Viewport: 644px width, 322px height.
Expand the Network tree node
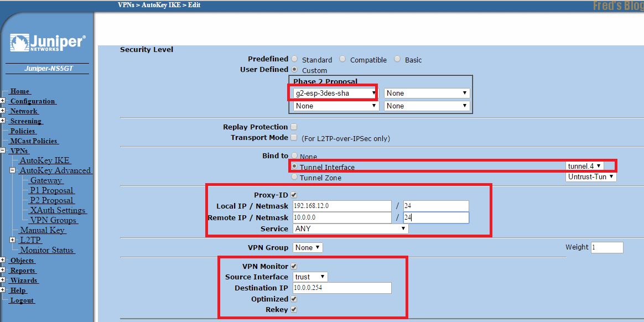pyautogui.click(x=2, y=111)
